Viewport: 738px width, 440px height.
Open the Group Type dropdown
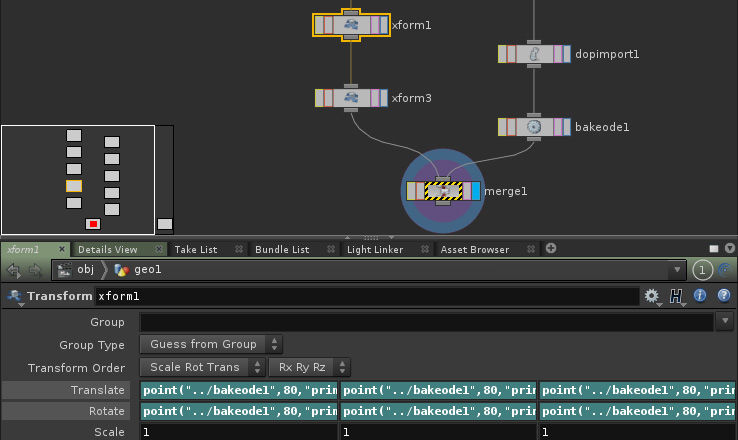[211, 344]
